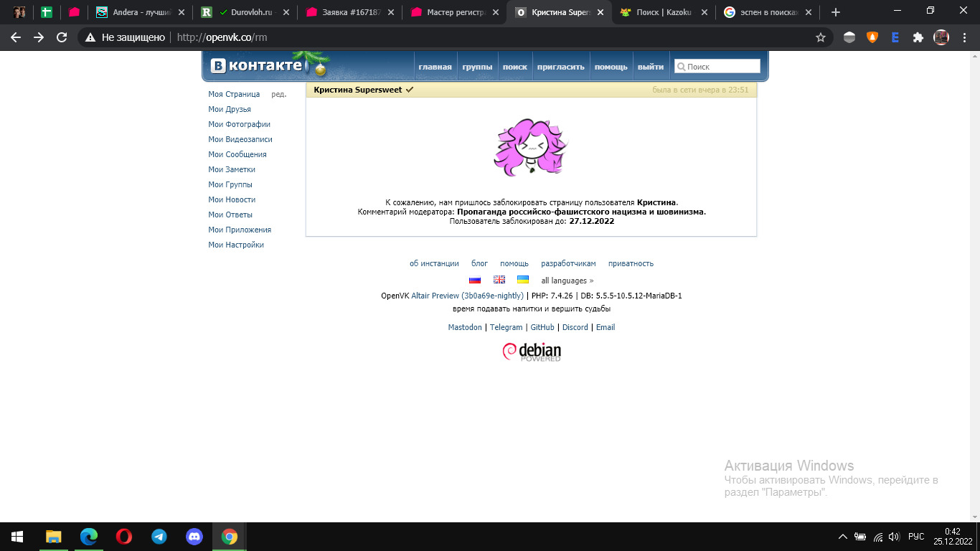Bookmark this page with the star icon
The width and height of the screenshot is (980, 551).
tap(821, 37)
